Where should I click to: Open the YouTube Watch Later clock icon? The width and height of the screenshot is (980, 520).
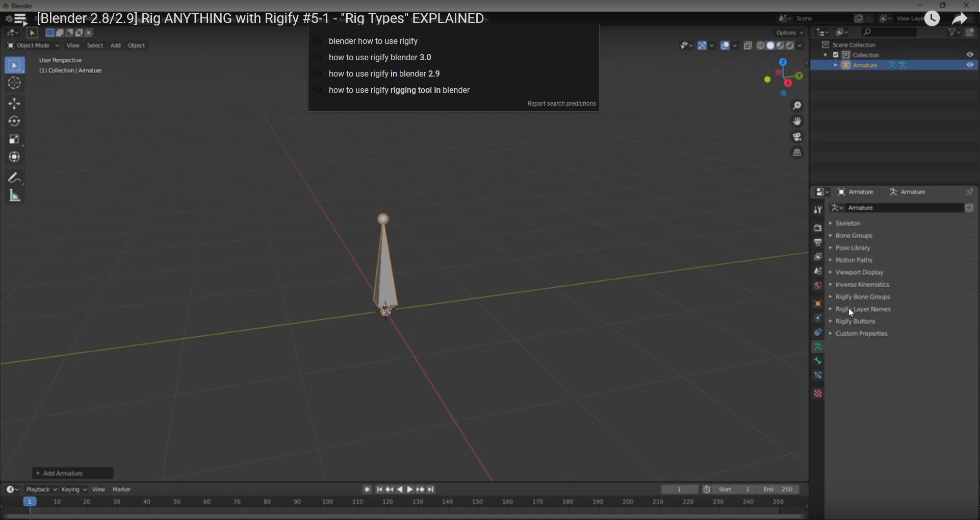tap(933, 19)
